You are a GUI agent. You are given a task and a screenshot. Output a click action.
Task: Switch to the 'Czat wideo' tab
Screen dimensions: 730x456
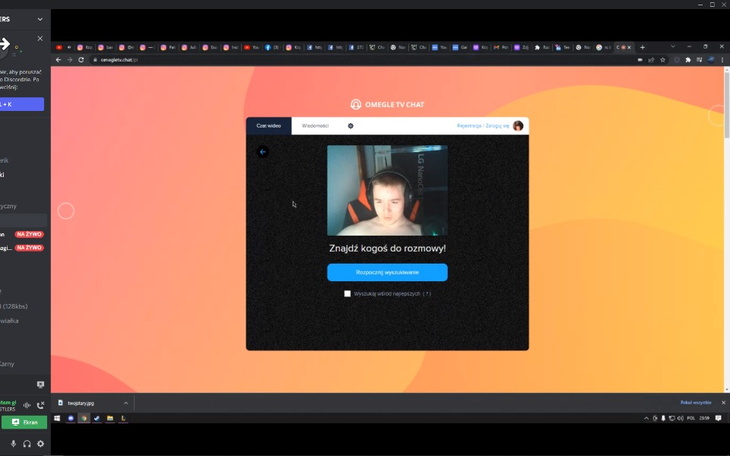(x=268, y=126)
